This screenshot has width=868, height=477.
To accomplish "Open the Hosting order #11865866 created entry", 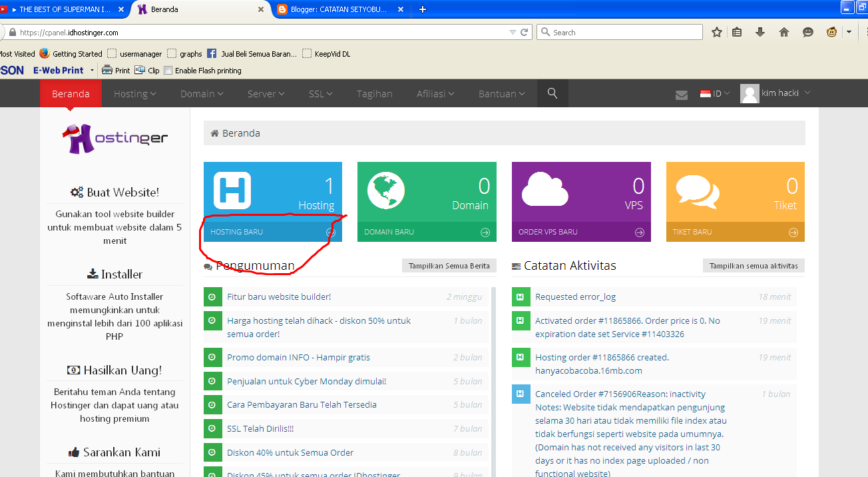I will pos(602,364).
